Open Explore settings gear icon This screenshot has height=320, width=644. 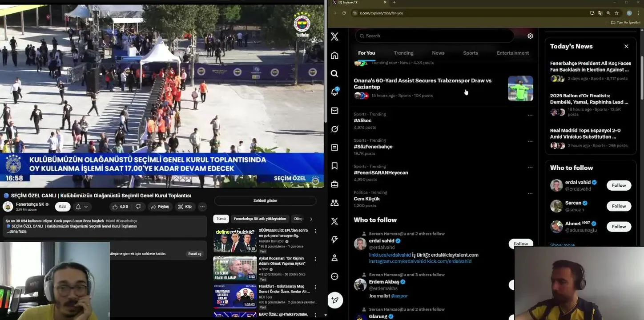tap(530, 36)
